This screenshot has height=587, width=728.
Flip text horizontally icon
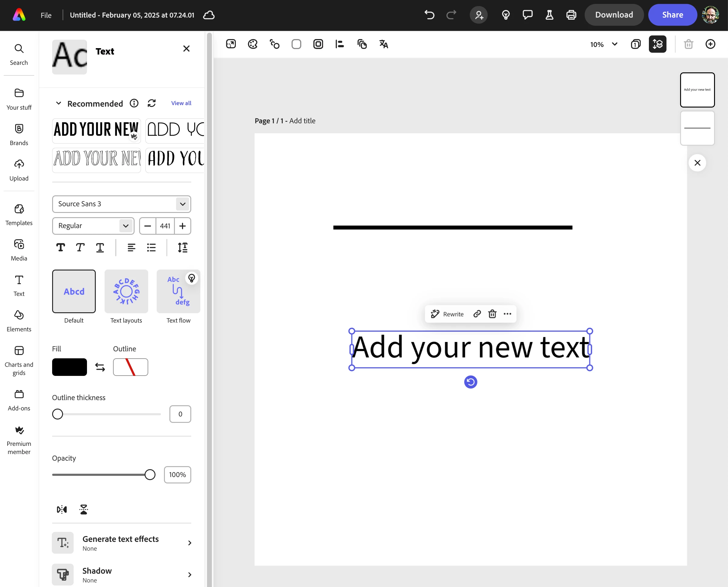click(62, 509)
